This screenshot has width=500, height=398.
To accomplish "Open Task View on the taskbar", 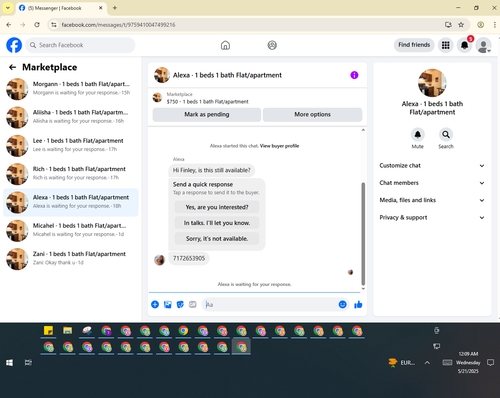I will [x=28, y=363].
